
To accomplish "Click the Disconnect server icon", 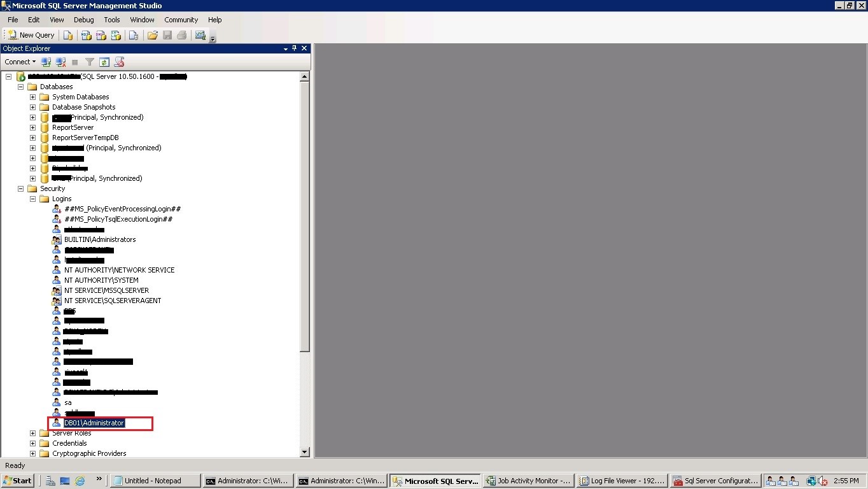I will 60,62.
